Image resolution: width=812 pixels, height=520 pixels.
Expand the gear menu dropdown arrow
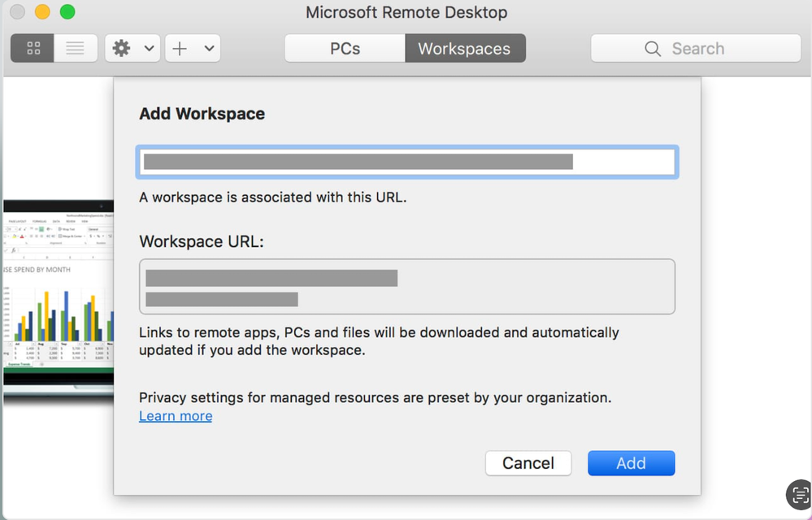149,48
